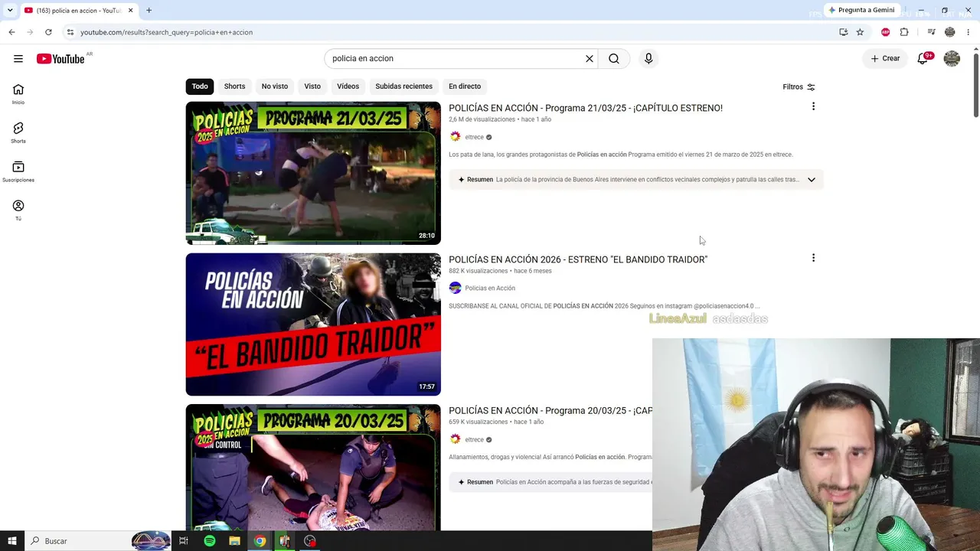Select the Todo filter chip
980x551 pixels.
tap(200, 86)
